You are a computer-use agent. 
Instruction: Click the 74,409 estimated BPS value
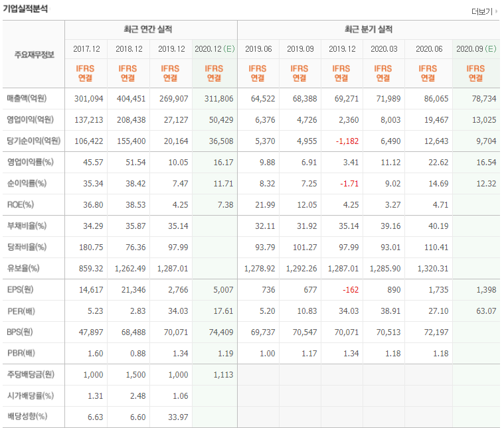click(221, 332)
